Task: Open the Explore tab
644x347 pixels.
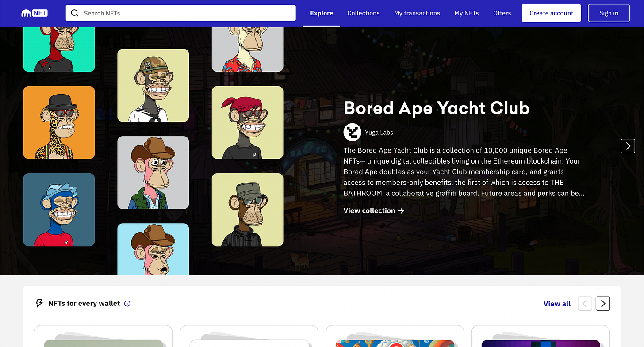Action: [322, 13]
